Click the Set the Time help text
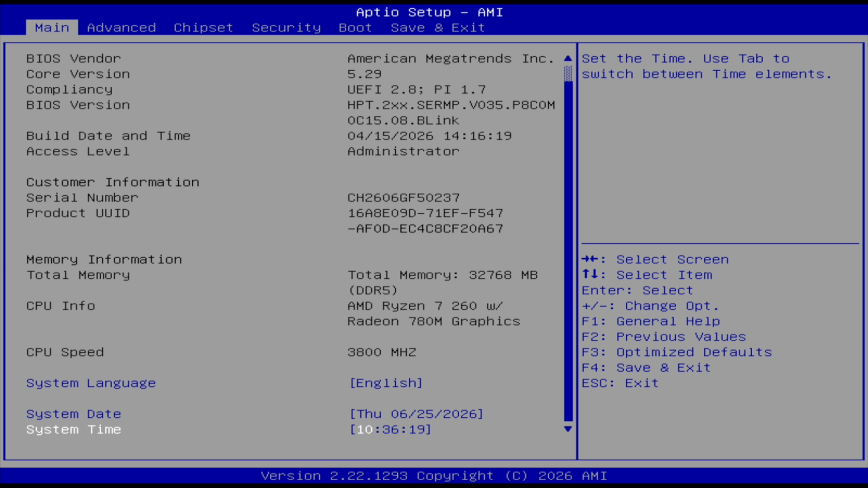This screenshot has height=488, width=868. 707,66
